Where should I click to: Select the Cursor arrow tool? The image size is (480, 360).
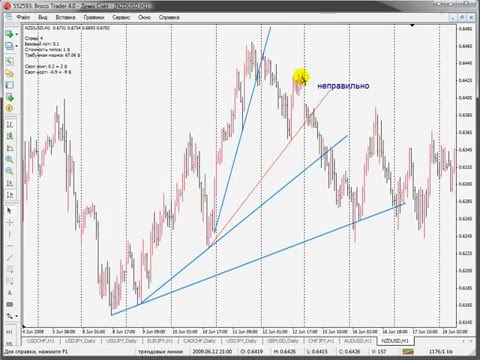point(10,211)
